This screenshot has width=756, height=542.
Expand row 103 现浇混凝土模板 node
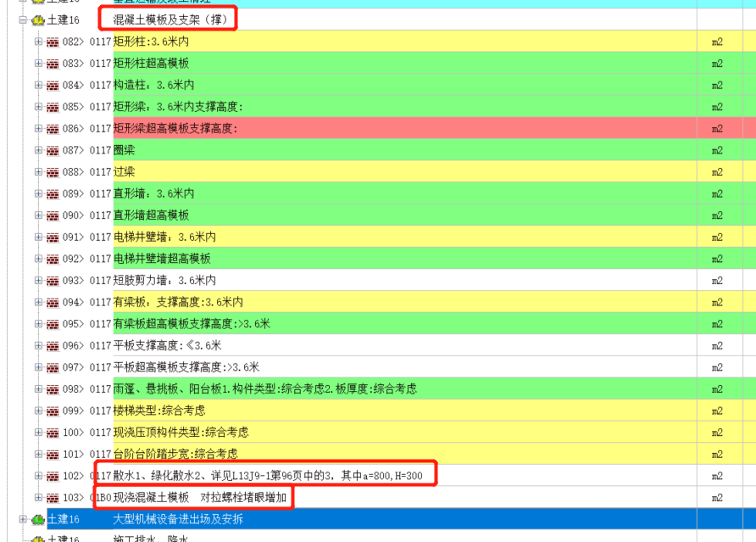point(39,498)
